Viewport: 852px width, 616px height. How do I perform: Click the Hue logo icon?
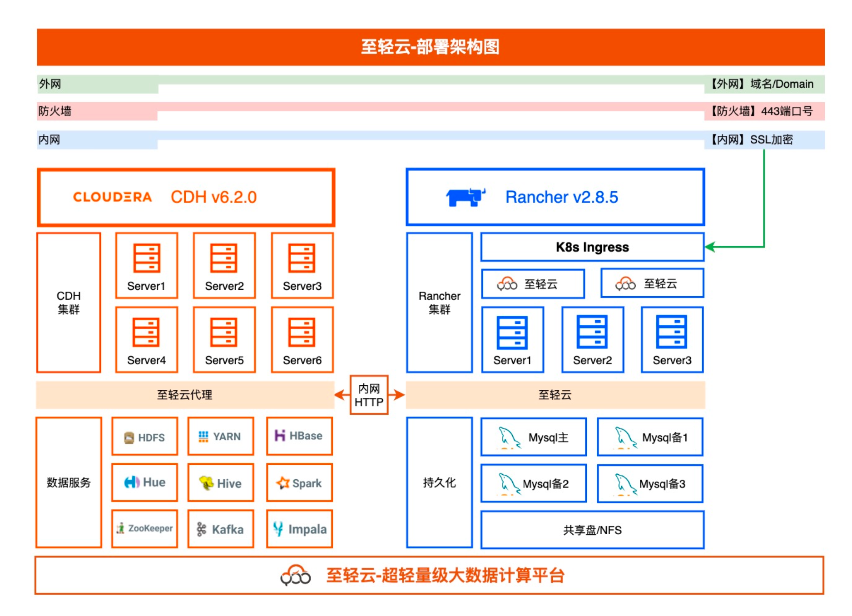click(132, 482)
